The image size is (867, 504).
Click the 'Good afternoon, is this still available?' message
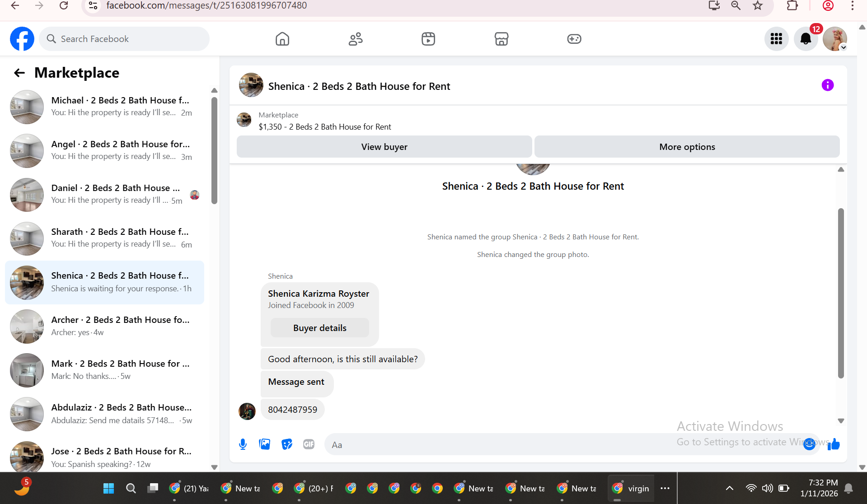coord(343,359)
